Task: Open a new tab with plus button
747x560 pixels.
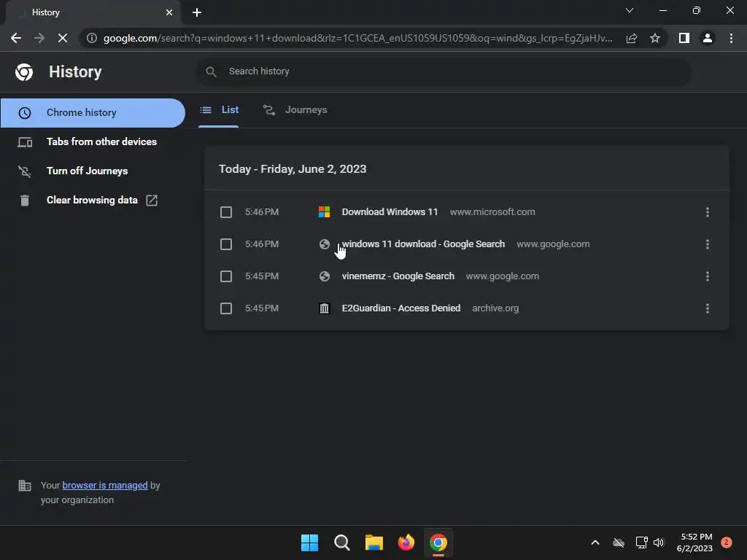Action: [x=197, y=12]
